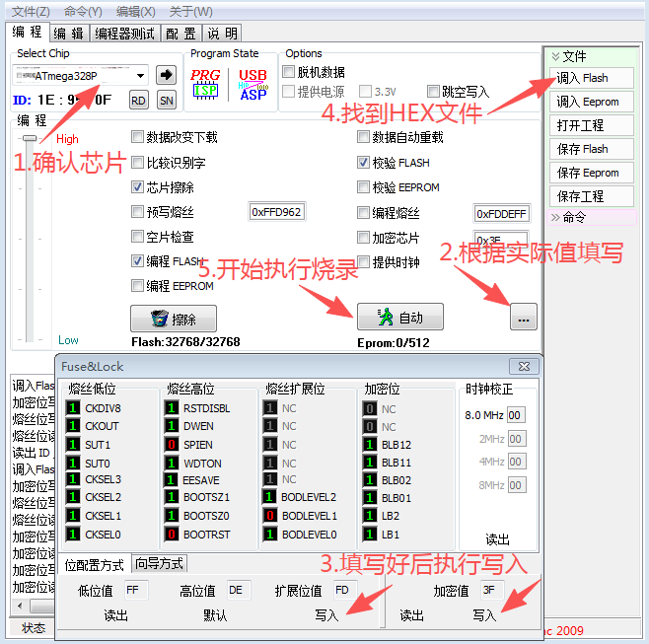649x644 pixels.
Task: Toggle the BOOTSZ1 fuse bit
Action: tap(172, 497)
